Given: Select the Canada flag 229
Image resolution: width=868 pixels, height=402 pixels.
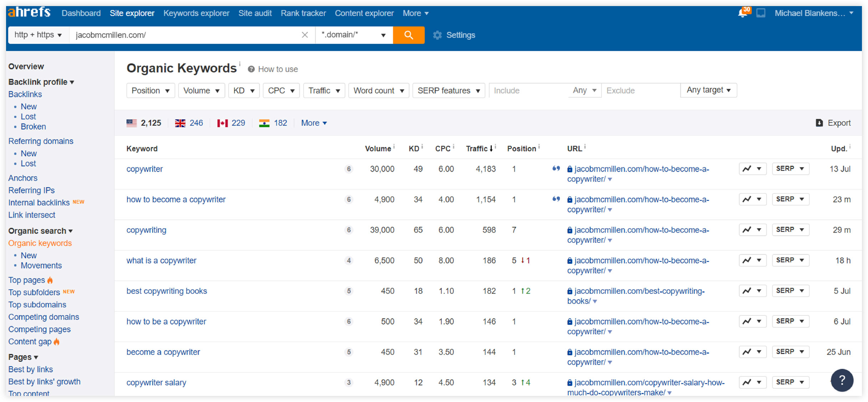Looking at the screenshot, I should tap(231, 123).
